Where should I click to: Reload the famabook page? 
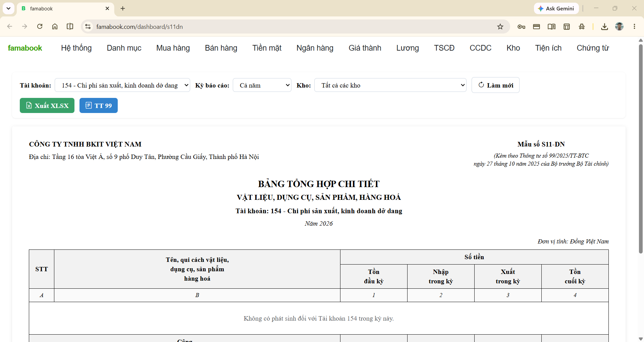40,26
